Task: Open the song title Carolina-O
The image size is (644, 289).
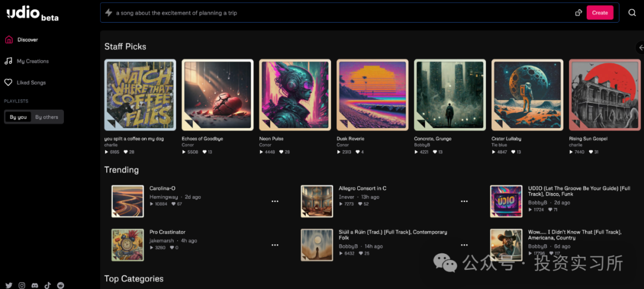Action: tap(162, 188)
